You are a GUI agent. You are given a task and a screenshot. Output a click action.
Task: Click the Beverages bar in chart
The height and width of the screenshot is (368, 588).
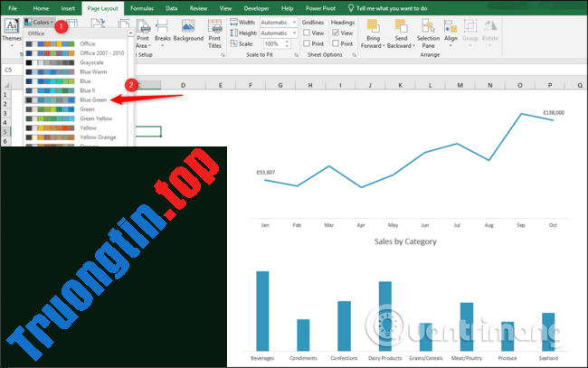[x=262, y=311]
